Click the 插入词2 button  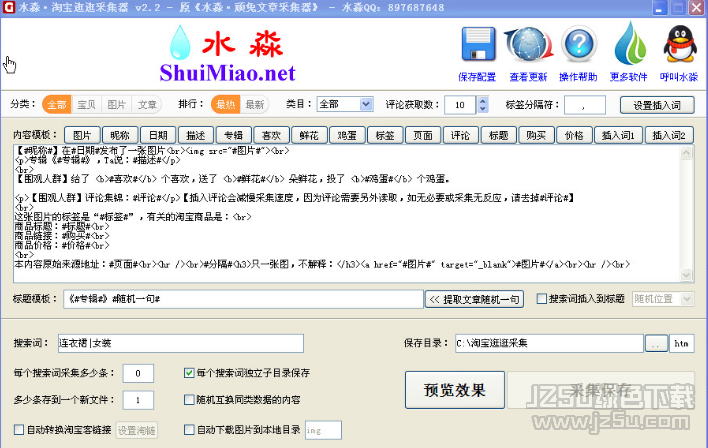(669, 135)
